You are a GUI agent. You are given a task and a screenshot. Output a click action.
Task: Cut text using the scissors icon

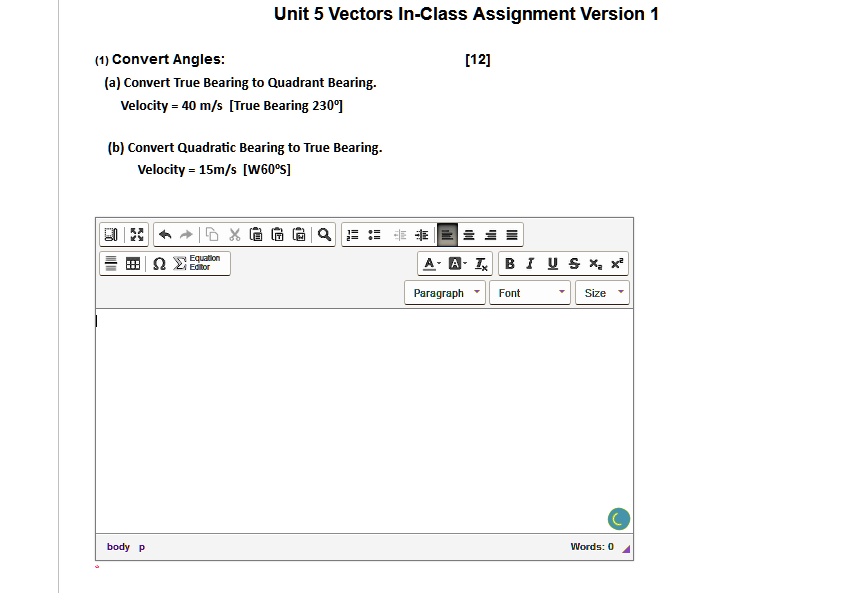click(235, 234)
